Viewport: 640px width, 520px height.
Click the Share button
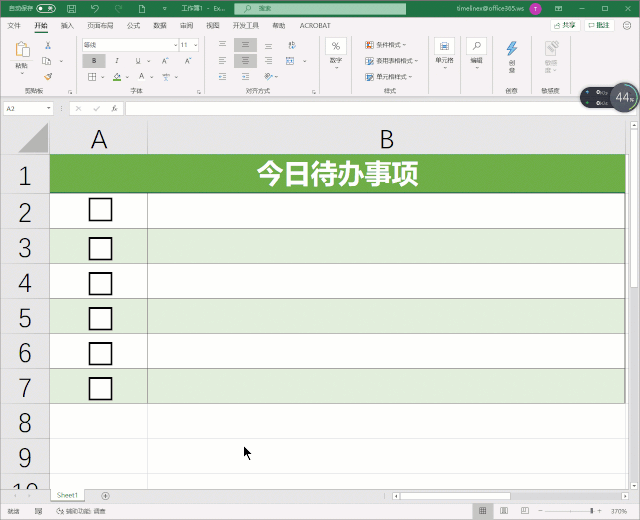[565, 25]
